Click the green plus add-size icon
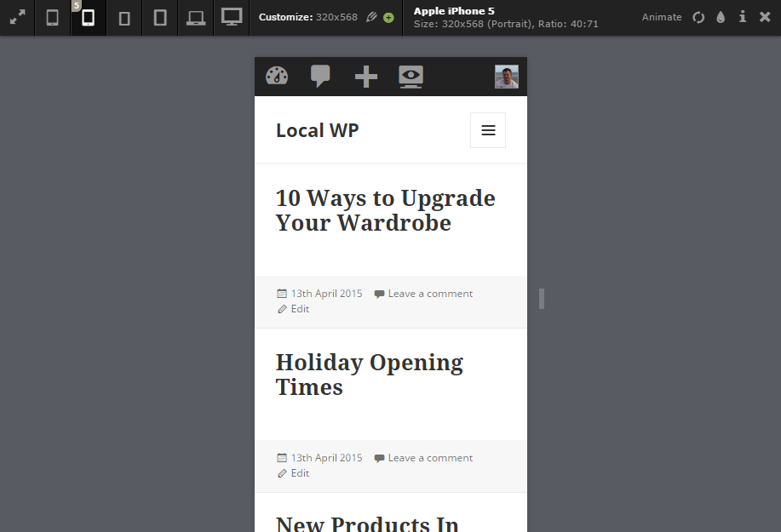The width and height of the screenshot is (781, 532). point(388,18)
